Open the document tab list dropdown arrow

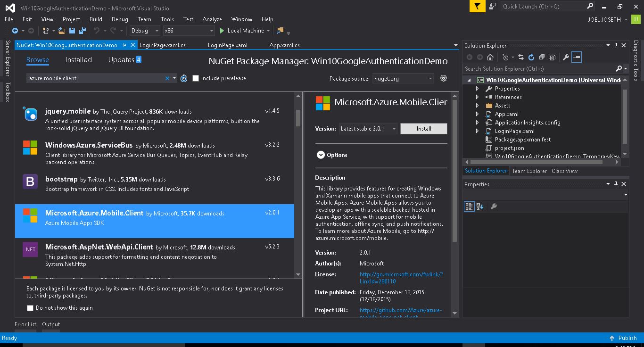455,45
